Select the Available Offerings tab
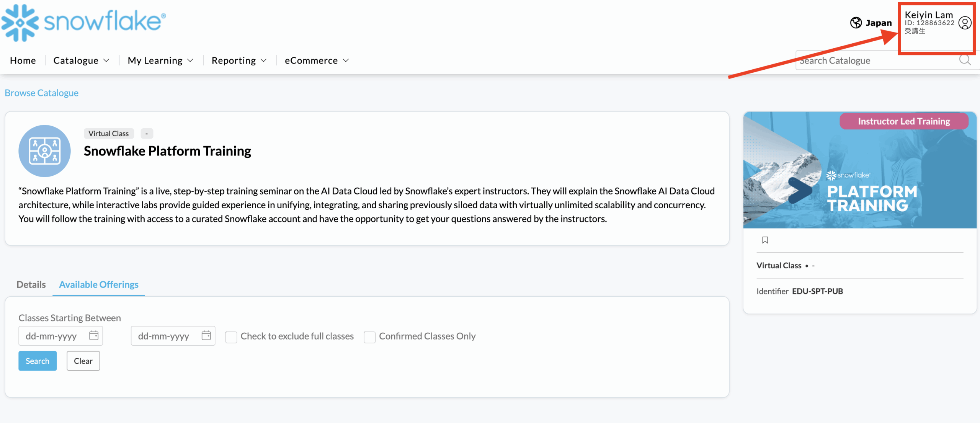The width and height of the screenshot is (980, 423). [x=99, y=284]
